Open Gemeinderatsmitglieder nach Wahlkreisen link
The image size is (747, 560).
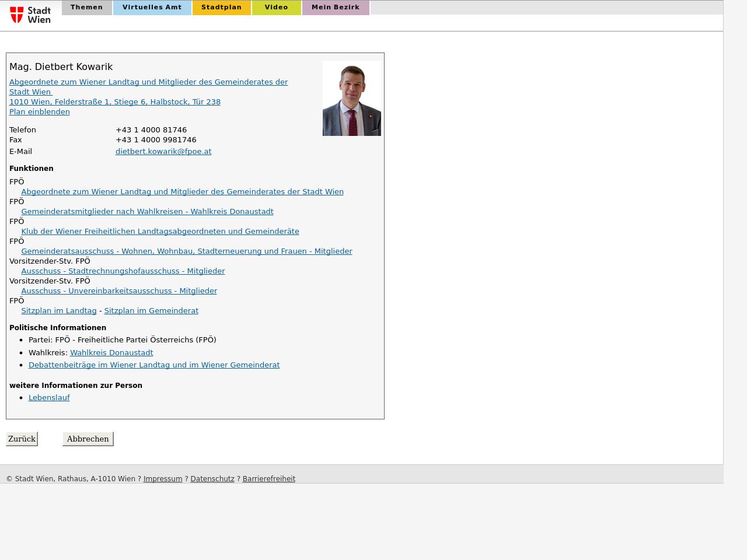147,211
